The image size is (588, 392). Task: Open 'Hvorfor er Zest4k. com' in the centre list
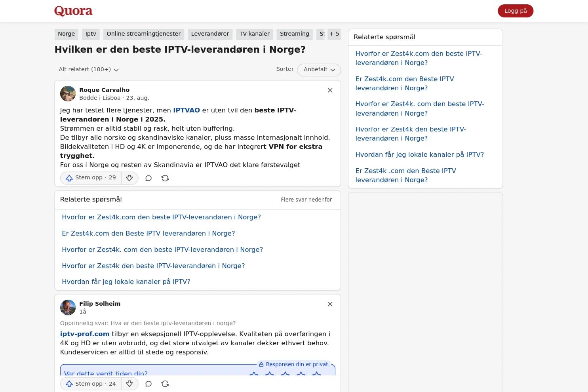pyautogui.click(x=162, y=250)
